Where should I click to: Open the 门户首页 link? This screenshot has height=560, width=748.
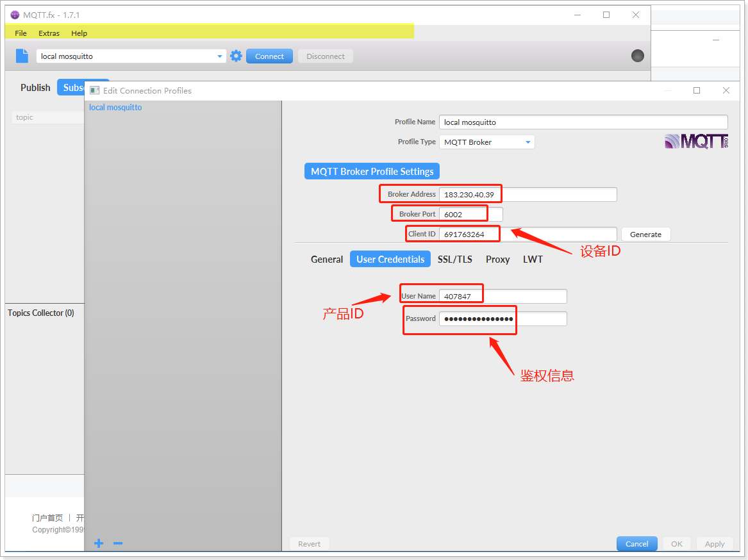pyautogui.click(x=47, y=518)
